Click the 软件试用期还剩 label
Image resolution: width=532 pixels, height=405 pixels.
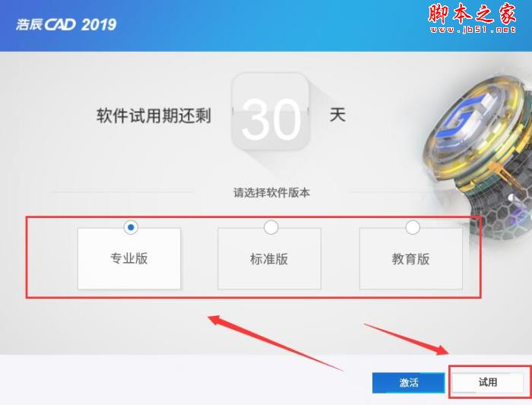[x=154, y=115]
